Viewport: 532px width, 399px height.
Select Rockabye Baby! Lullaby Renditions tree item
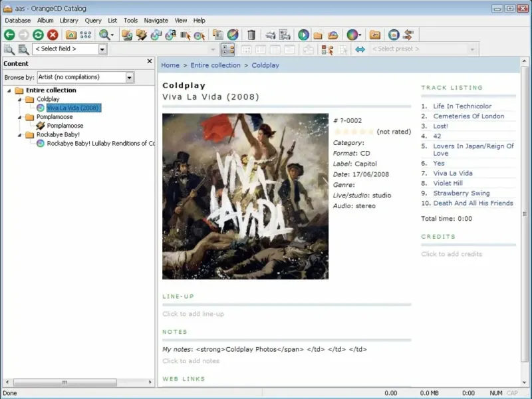(x=100, y=144)
